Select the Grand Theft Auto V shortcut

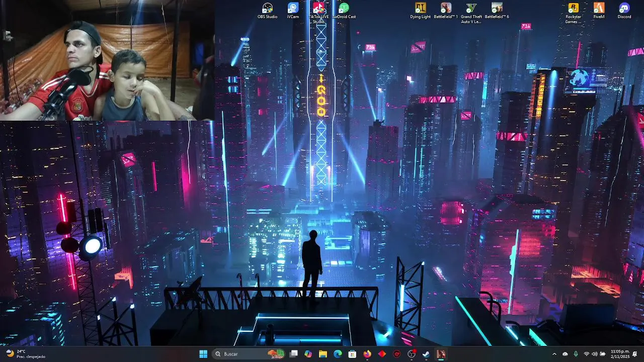pos(471,13)
